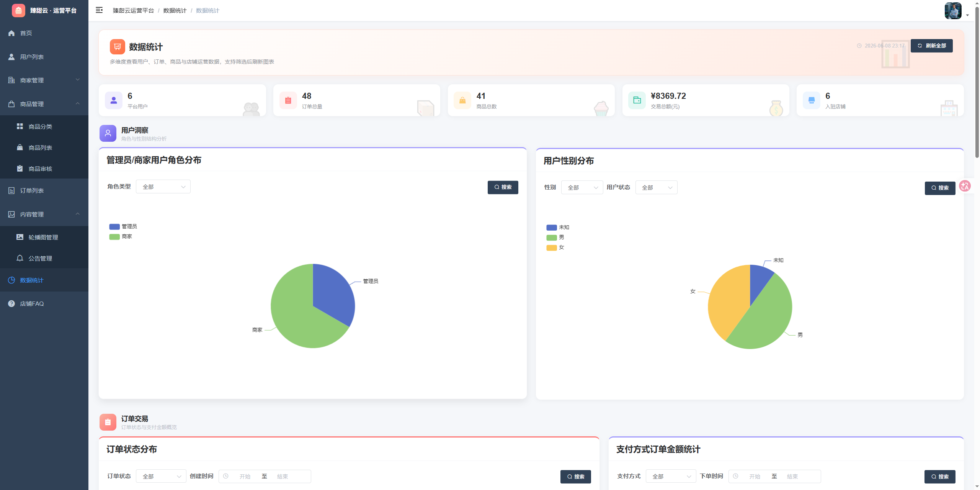Image resolution: width=980 pixels, height=490 pixels.
Task: Click the 用户列表 person icon
Action: click(x=11, y=57)
